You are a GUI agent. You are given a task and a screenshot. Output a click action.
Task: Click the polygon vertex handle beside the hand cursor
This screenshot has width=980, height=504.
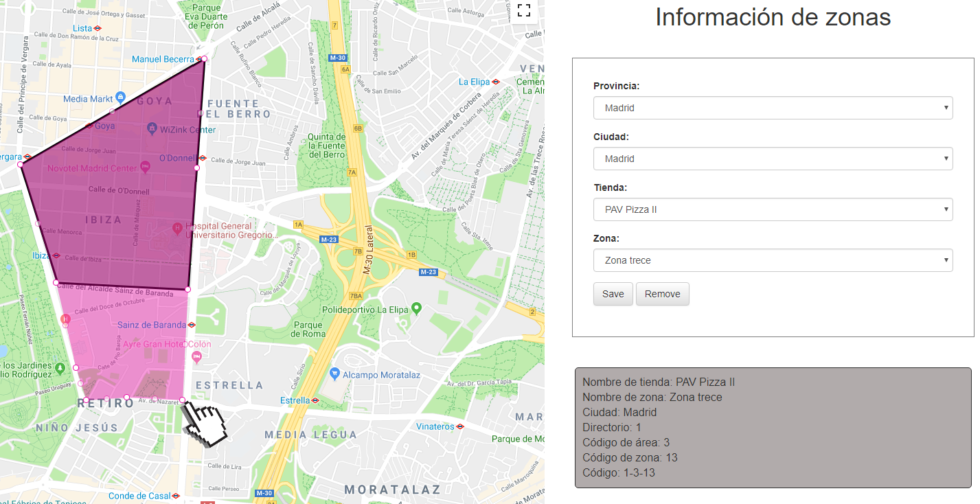182,400
